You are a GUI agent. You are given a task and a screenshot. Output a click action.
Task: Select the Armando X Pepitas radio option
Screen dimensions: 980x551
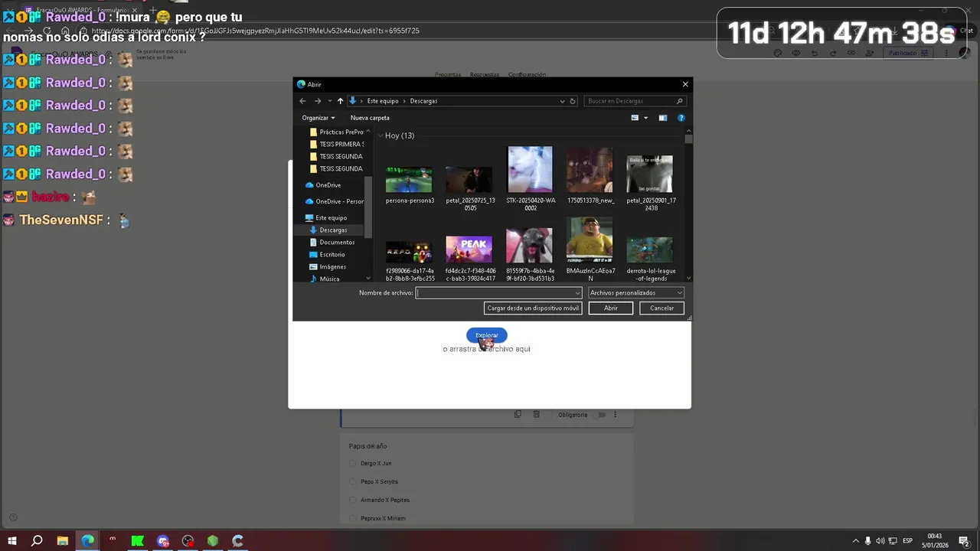point(352,500)
